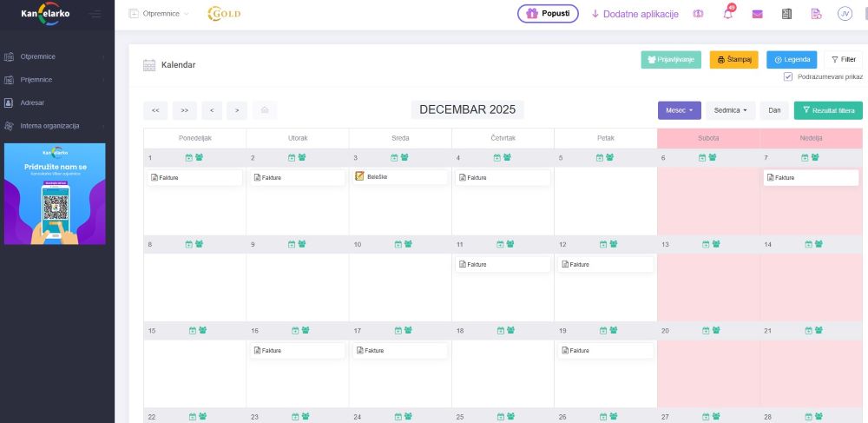Open Beleške entry on December 3

tap(400, 177)
